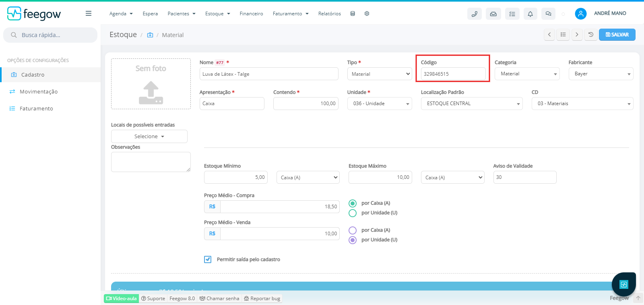This screenshot has width=644, height=305.
Task: Go to previous record arrow
Action: coord(549,35)
